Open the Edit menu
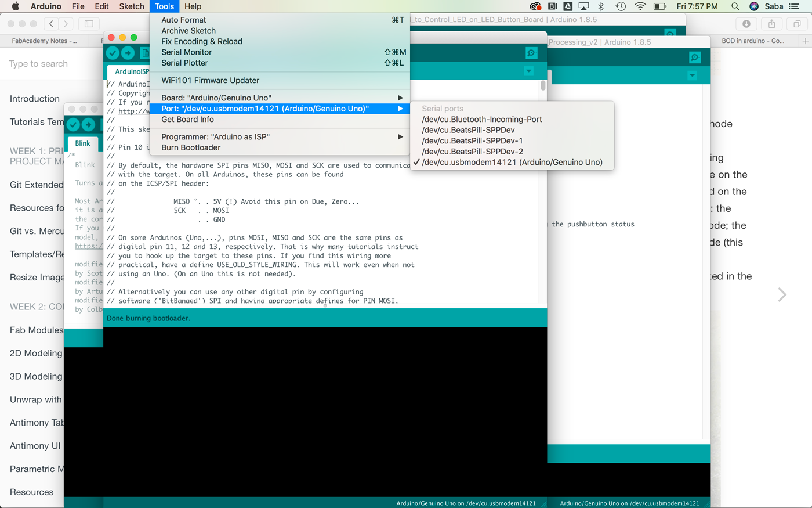Viewport: 812px width, 508px height. [x=101, y=6]
